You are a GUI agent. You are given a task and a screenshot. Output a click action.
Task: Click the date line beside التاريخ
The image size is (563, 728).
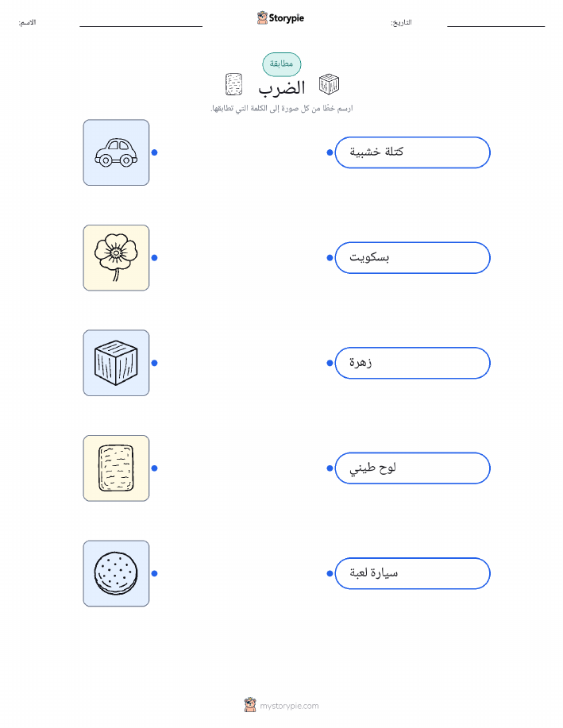[x=496, y=26]
